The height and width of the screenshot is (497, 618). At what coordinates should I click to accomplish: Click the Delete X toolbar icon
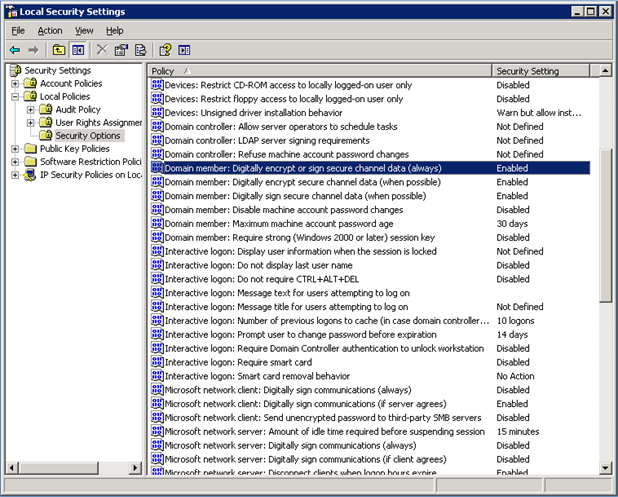[x=102, y=50]
